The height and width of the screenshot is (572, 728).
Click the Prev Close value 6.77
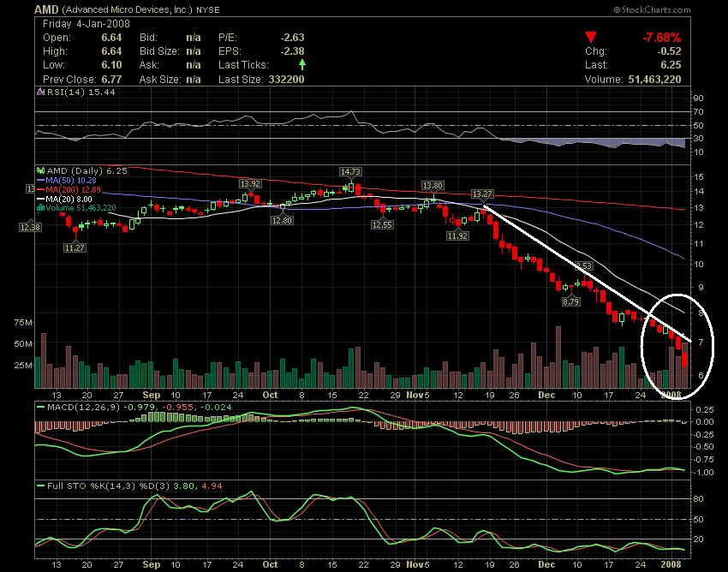click(x=111, y=80)
